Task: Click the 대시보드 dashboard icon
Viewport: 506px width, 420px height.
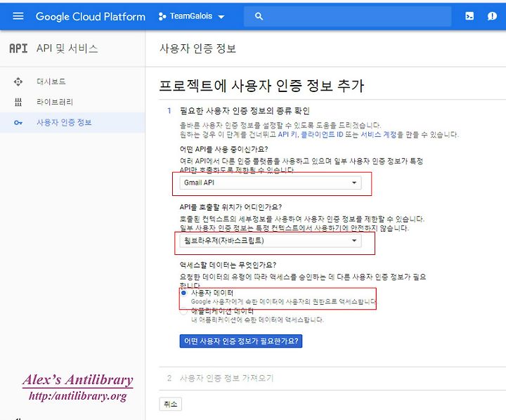Action: 18,81
